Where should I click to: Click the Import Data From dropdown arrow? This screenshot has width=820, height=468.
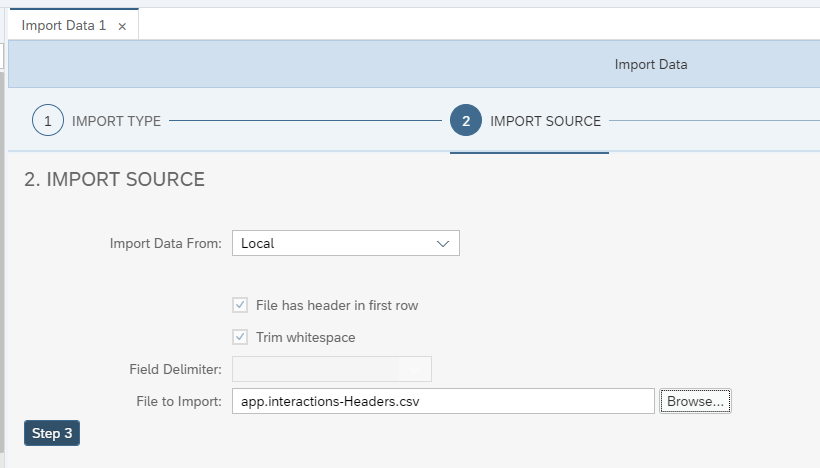click(442, 244)
